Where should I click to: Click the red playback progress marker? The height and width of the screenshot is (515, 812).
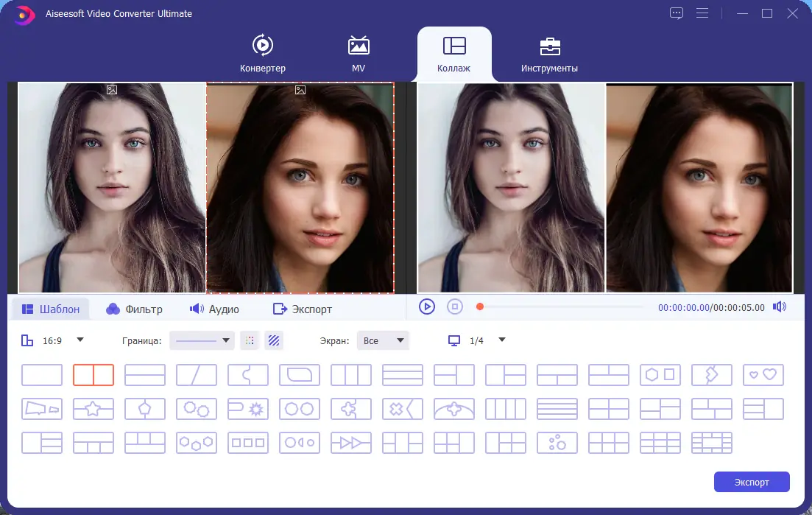click(480, 306)
